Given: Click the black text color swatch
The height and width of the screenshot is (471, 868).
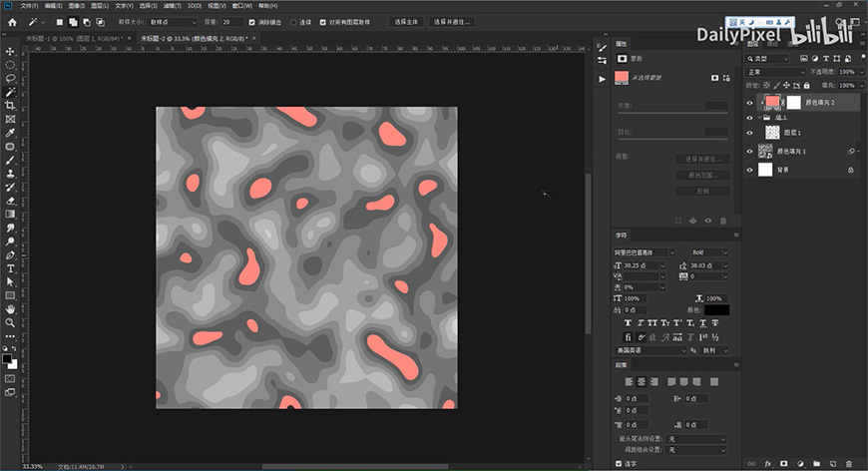Looking at the screenshot, I should coord(716,310).
